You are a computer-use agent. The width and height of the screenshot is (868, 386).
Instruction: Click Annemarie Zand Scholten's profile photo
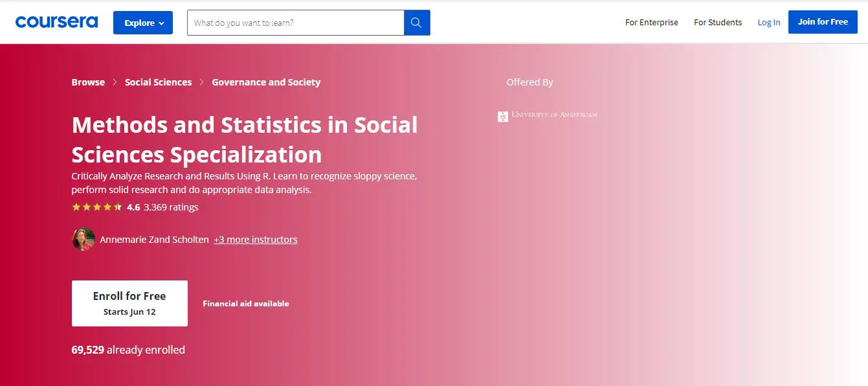pyautogui.click(x=83, y=239)
